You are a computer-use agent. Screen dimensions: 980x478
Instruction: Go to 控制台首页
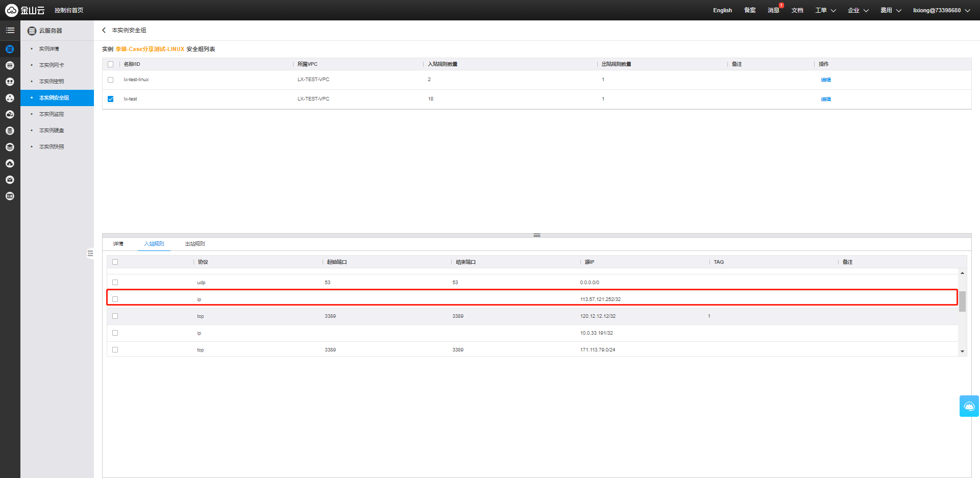(69, 10)
